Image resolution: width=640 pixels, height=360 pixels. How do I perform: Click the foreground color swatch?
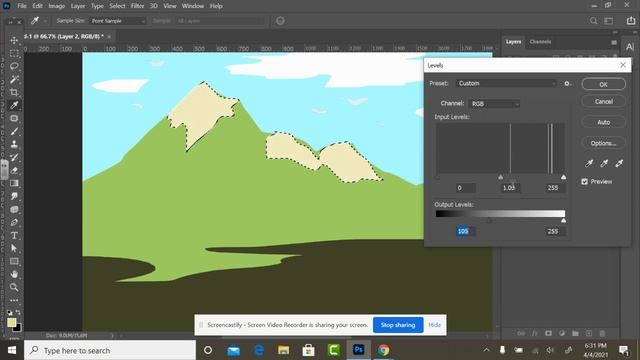11,322
